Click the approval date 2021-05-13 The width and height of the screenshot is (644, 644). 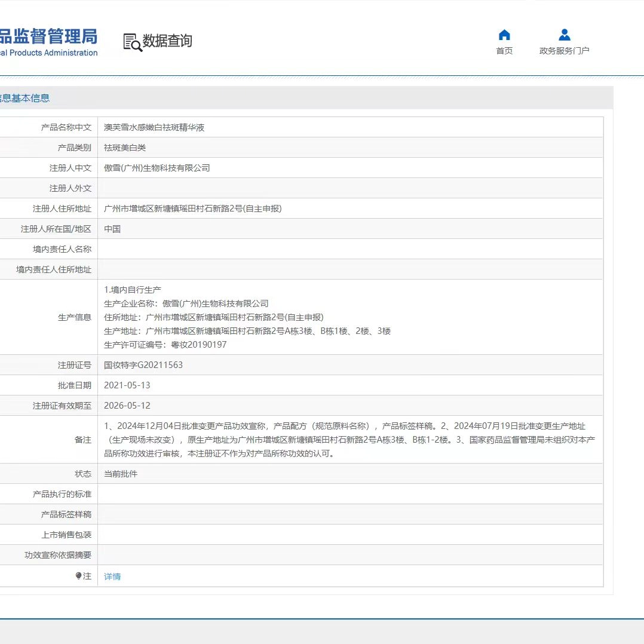127,385
